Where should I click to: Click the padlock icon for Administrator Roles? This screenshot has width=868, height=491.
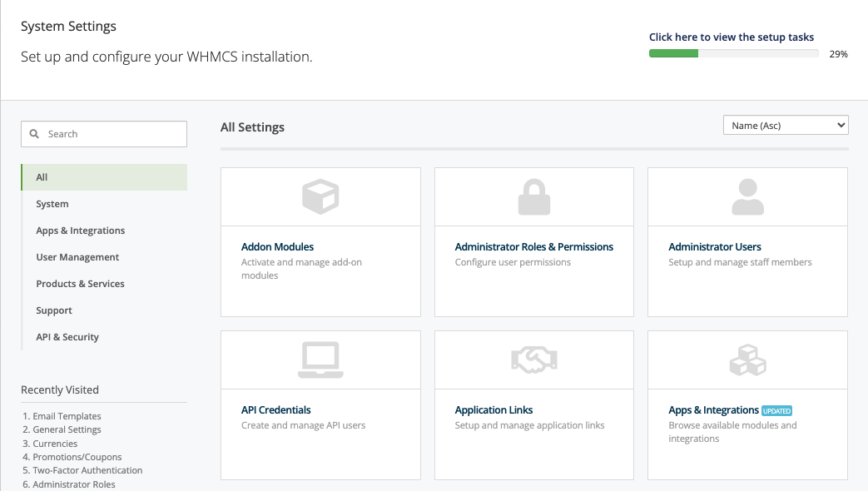[x=534, y=197]
